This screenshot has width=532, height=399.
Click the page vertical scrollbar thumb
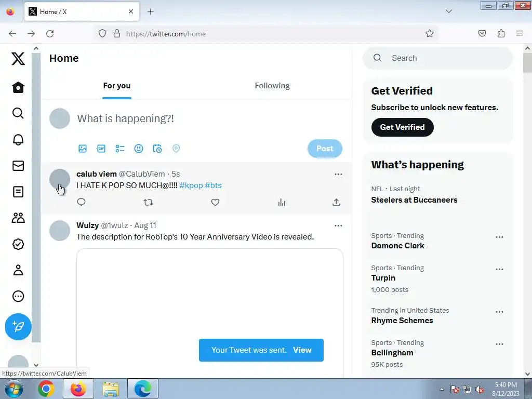(x=527, y=63)
